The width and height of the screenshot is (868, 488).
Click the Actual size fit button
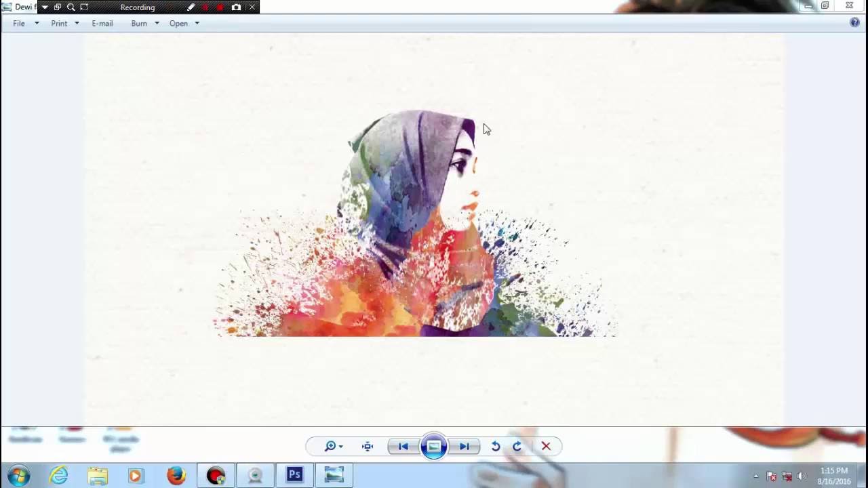pyautogui.click(x=368, y=446)
